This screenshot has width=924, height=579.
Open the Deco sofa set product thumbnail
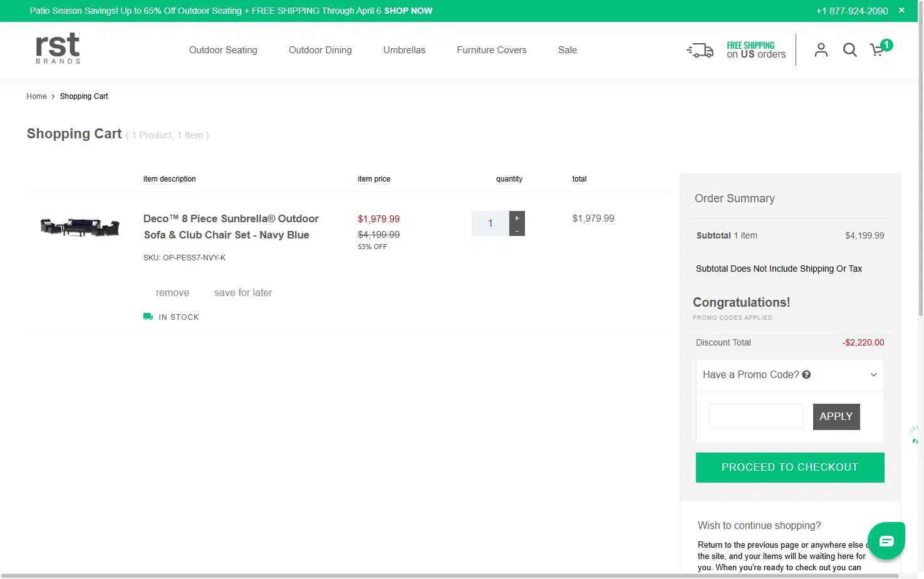coord(80,227)
